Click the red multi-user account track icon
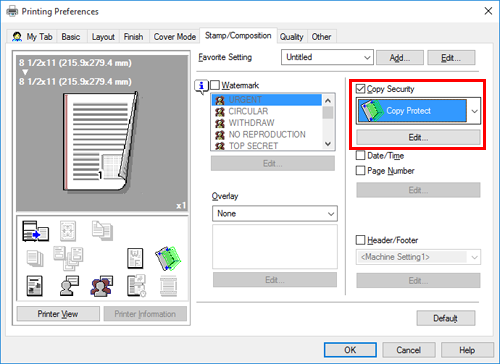Image resolution: width=500 pixels, height=364 pixels. (x=102, y=286)
